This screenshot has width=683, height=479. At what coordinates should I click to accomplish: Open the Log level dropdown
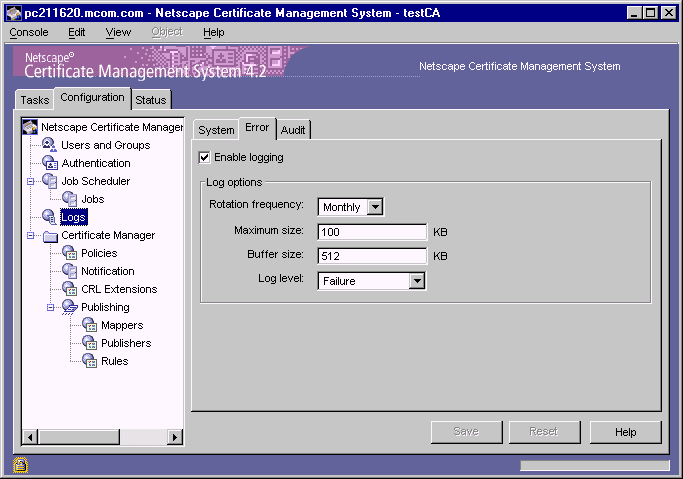point(417,281)
